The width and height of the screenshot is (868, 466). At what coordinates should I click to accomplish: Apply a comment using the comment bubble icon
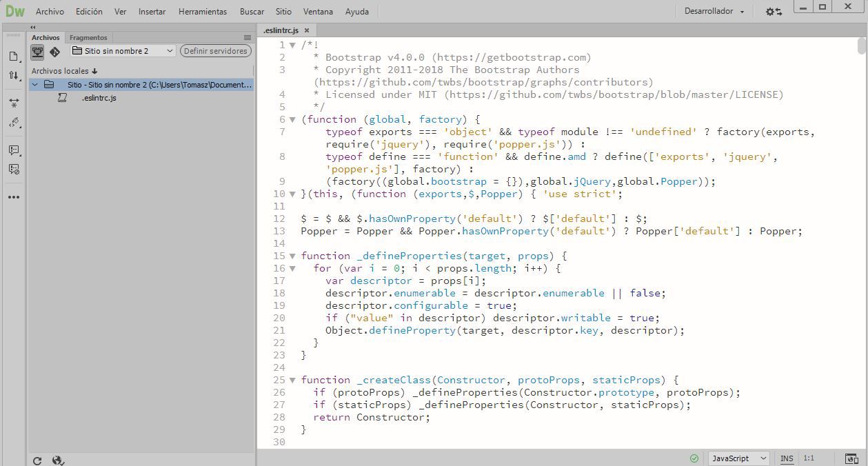tap(14, 150)
